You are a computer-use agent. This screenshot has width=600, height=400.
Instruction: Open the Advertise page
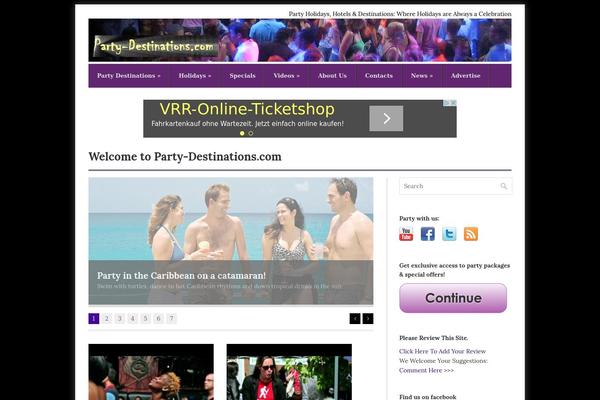pos(465,76)
